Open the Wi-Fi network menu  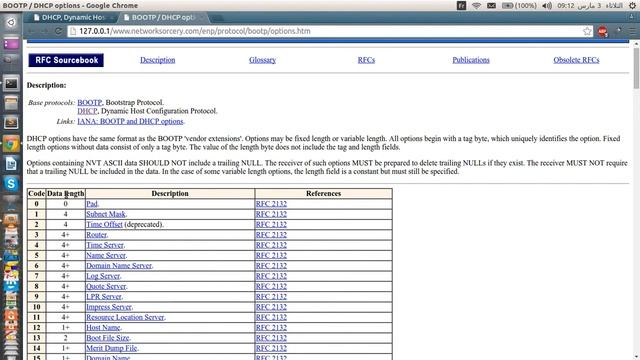tap(476, 6)
